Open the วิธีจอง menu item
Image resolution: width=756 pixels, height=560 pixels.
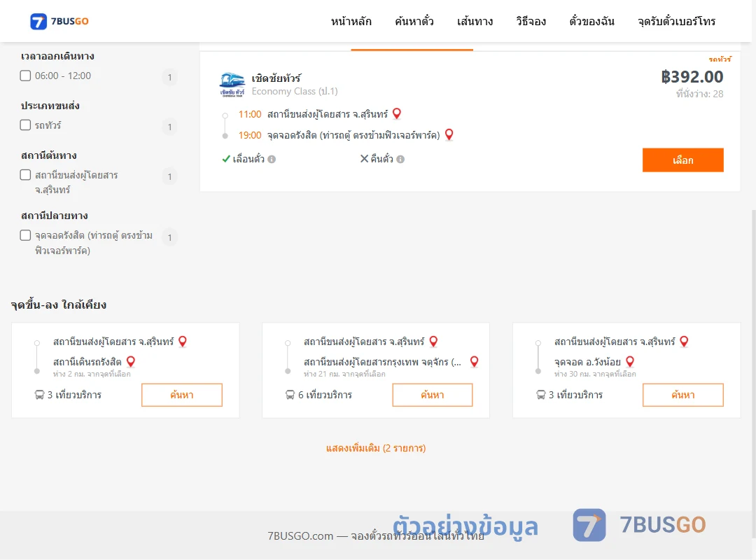pos(531,21)
